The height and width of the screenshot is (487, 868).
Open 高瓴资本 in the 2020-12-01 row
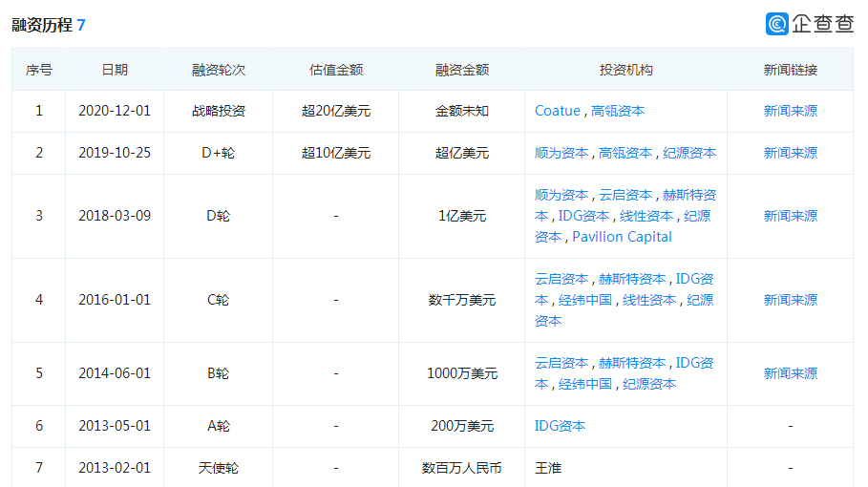(618, 111)
